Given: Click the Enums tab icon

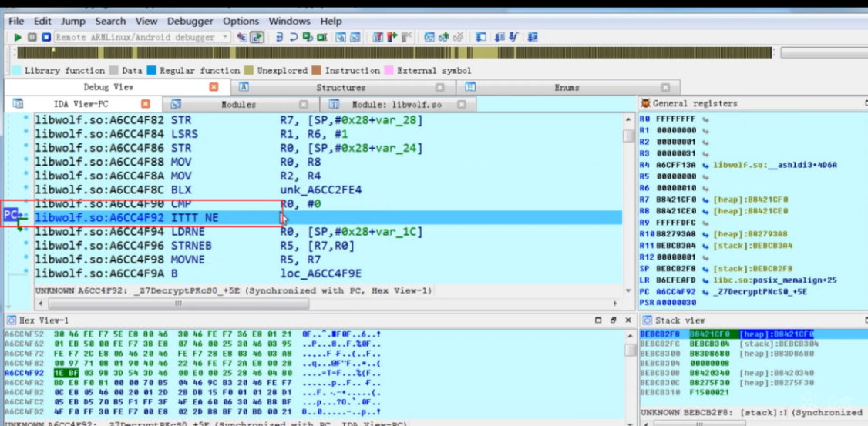Looking at the screenshot, I should [470, 87].
